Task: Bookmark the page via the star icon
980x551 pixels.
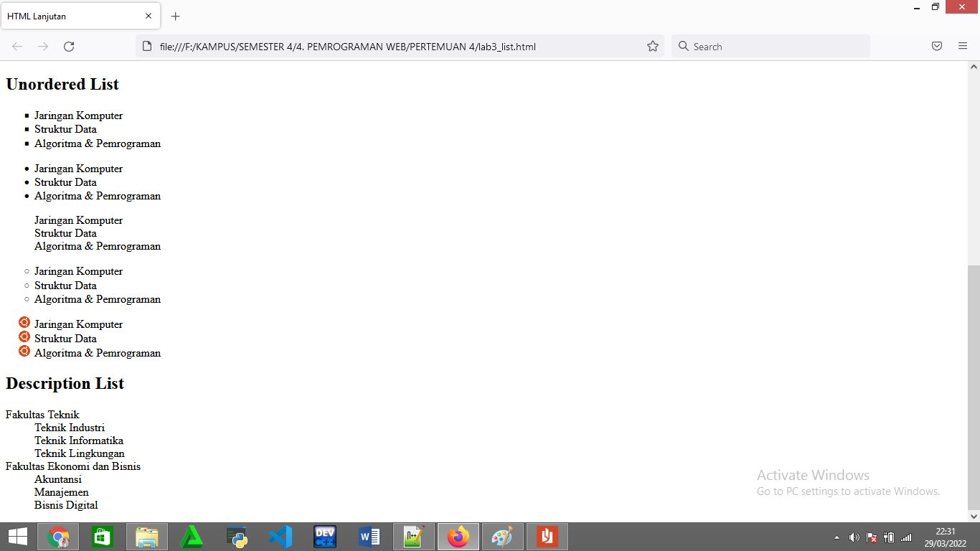Action: 653,46
